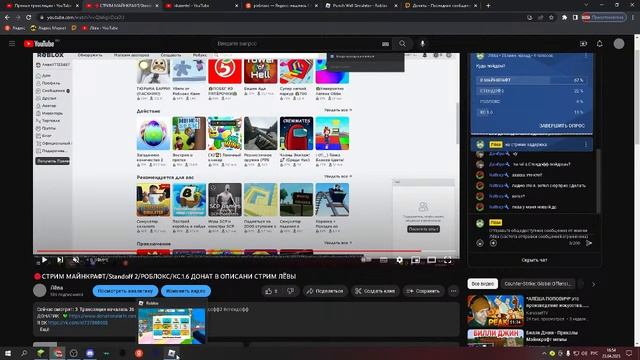This screenshot has height=360, width=640.
Task: Open poll options three-dot menu
Action: tap(586, 56)
